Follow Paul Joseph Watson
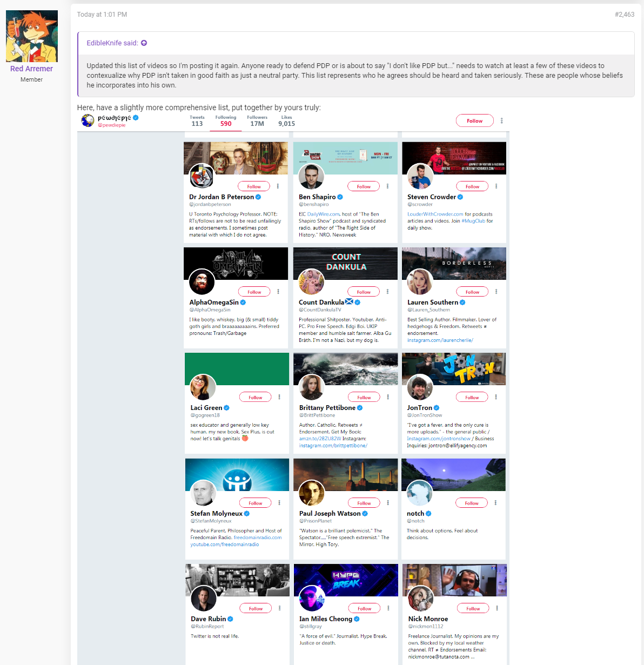The width and height of the screenshot is (644, 665). 364,503
